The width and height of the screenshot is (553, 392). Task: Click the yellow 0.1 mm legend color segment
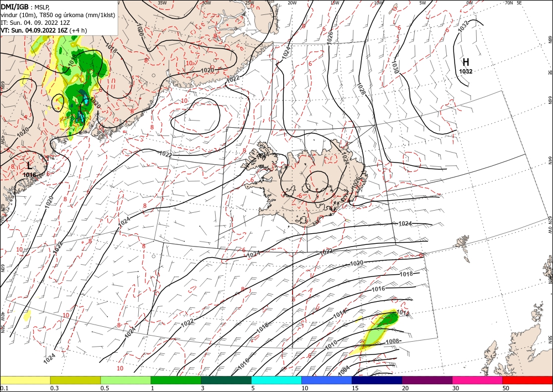(25, 380)
